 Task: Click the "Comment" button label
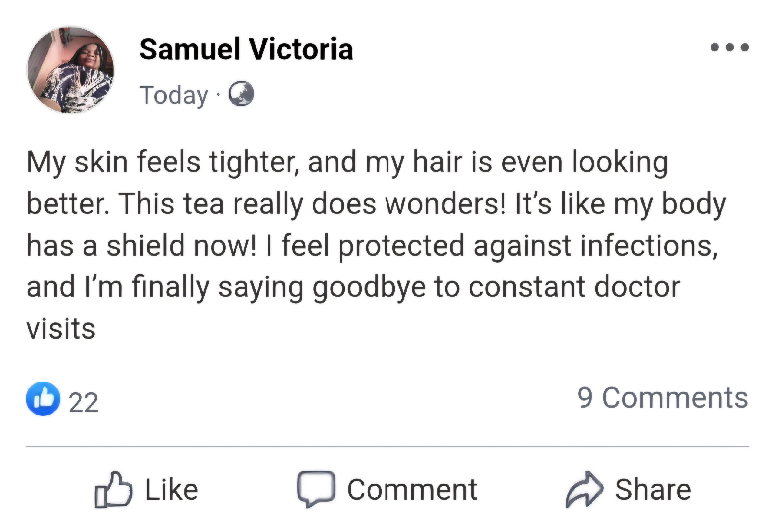point(412,490)
